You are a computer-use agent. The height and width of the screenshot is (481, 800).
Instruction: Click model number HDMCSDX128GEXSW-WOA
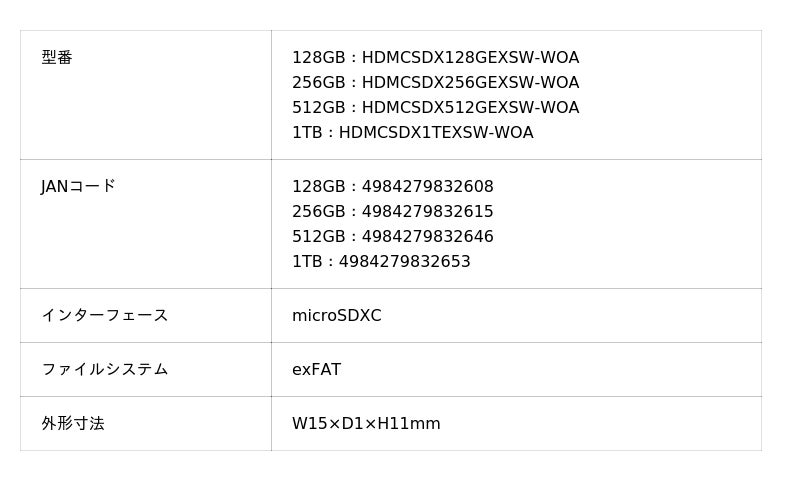click(470, 58)
